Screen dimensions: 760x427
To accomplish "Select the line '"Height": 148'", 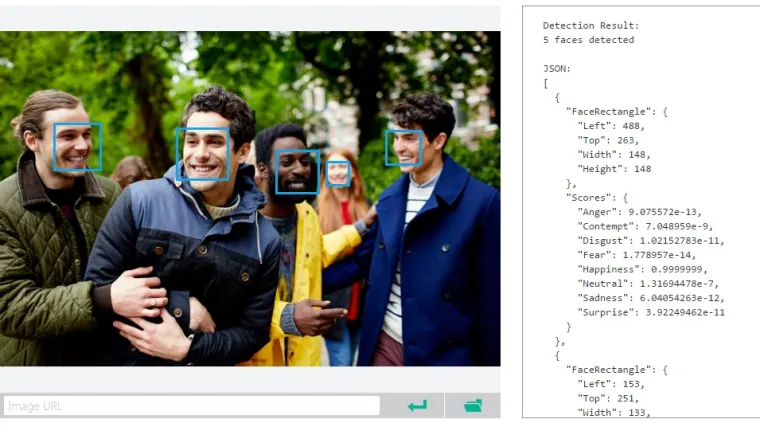I will tap(614, 169).
